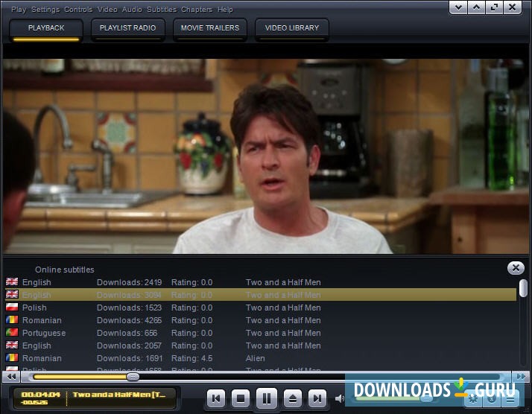Click the 'Two and a Half Men [T...' title display

pyautogui.click(x=119, y=395)
